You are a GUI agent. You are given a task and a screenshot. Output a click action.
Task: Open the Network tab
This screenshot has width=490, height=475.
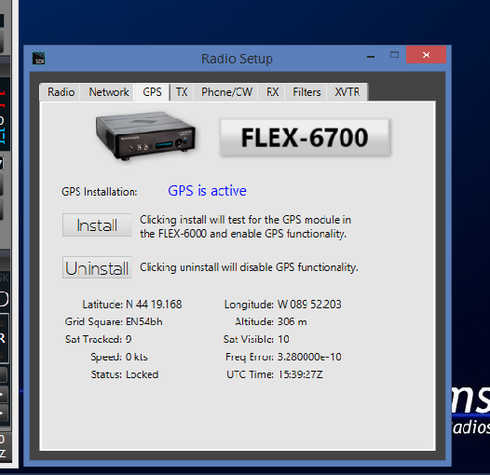click(109, 92)
